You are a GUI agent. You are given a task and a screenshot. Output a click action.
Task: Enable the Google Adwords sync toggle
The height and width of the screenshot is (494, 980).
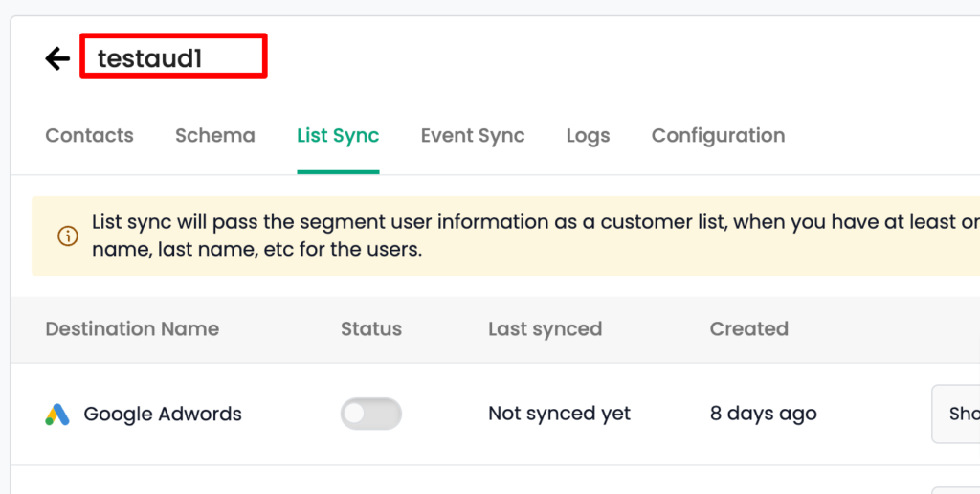point(371,414)
